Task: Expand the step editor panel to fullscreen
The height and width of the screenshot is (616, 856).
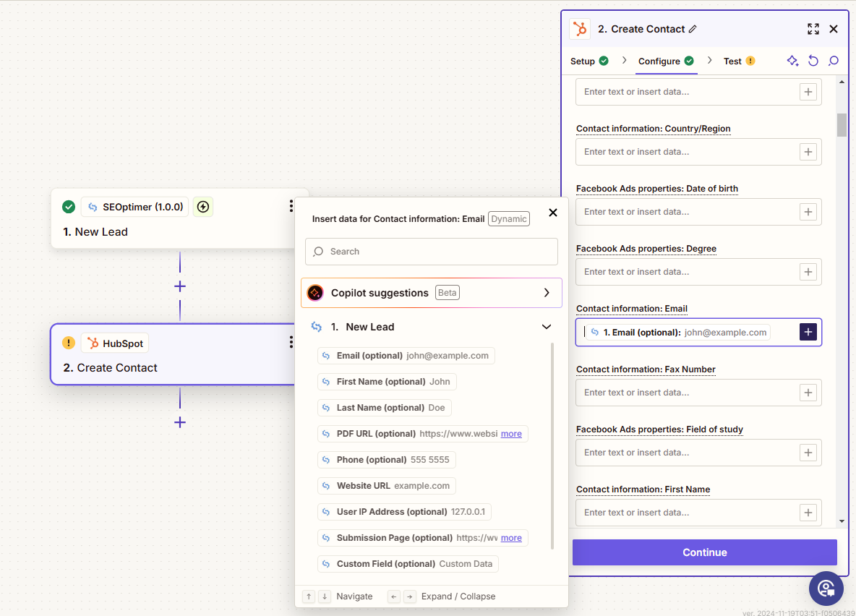Action: (813, 29)
